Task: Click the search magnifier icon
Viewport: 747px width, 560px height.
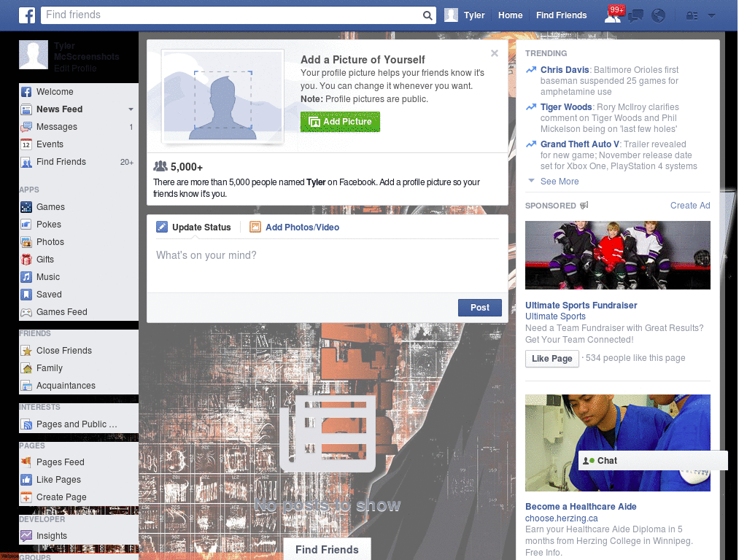Action: (427, 16)
